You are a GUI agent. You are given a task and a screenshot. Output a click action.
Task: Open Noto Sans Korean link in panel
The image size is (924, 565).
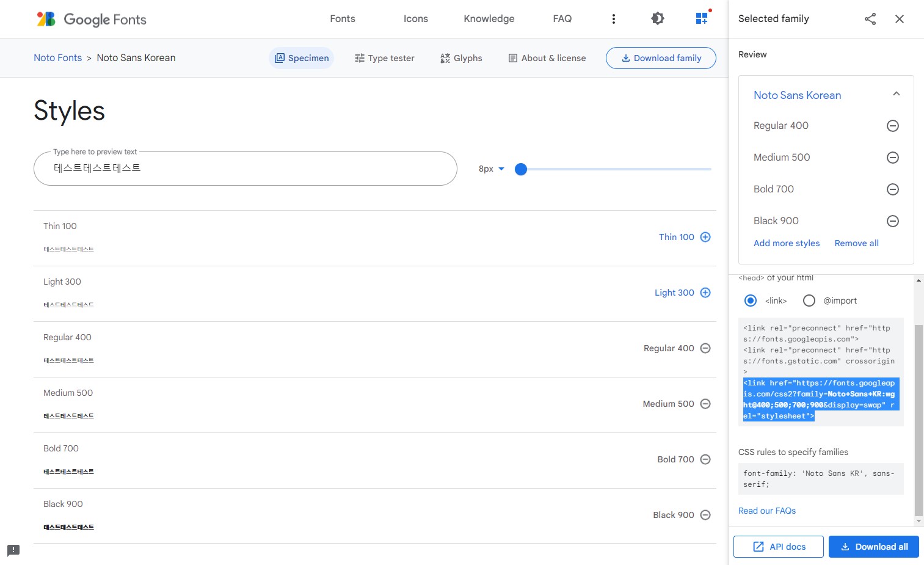(798, 95)
